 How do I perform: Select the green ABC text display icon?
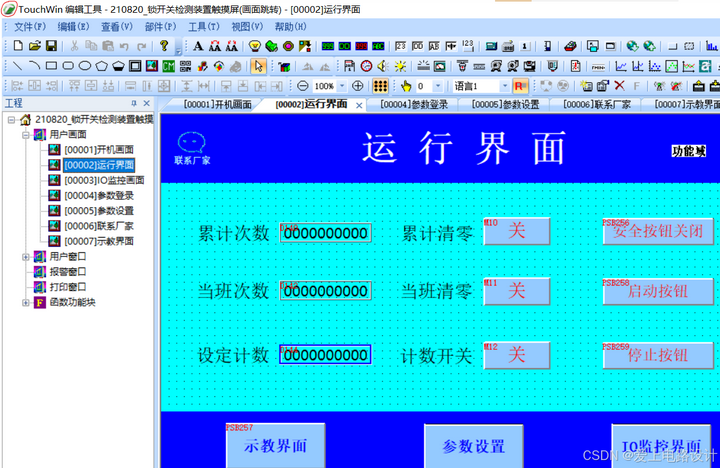click(378, 46)
